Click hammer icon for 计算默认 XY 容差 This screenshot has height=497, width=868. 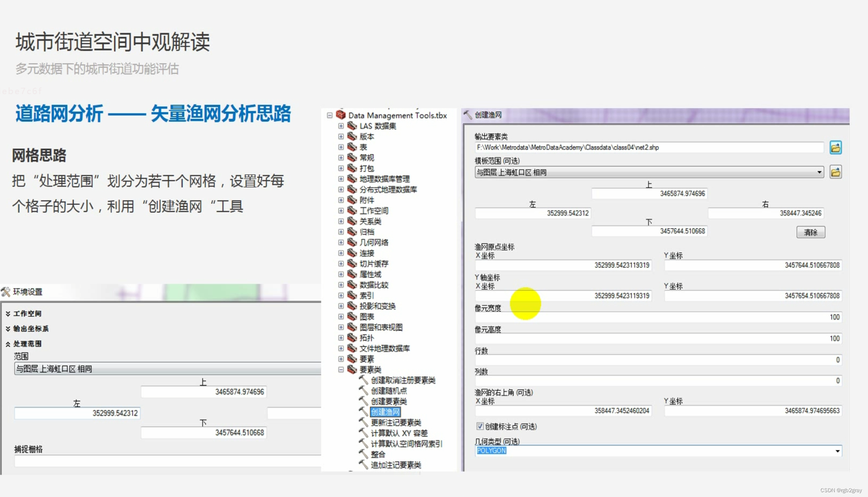[363, 433]
